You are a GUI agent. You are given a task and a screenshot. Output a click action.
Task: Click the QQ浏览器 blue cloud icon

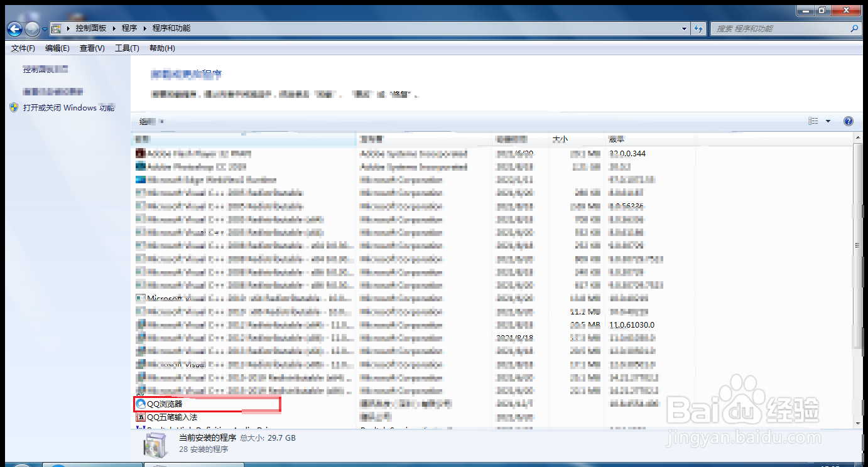pos(141,404)
